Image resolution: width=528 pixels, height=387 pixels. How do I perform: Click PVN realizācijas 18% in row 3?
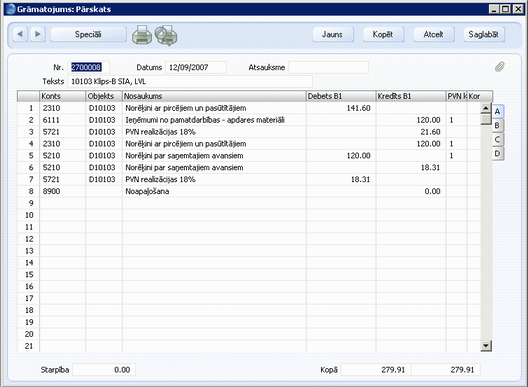214,132
